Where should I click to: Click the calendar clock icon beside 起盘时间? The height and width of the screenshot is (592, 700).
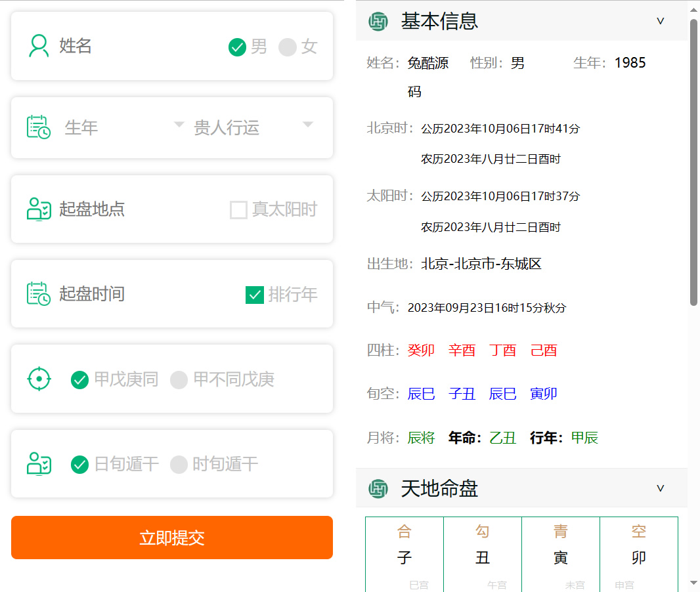pos(39,293)
